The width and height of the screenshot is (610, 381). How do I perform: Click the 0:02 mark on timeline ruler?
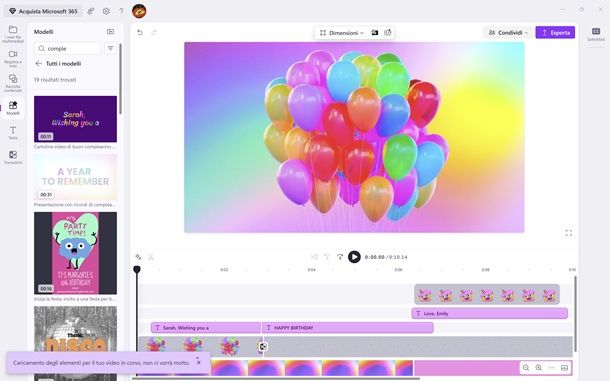point(224,269)
